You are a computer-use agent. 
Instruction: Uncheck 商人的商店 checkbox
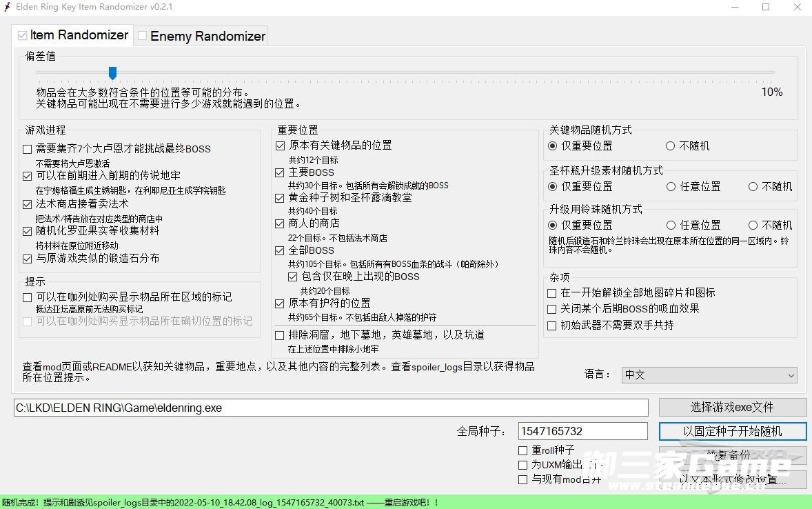(x=280, y=223)
